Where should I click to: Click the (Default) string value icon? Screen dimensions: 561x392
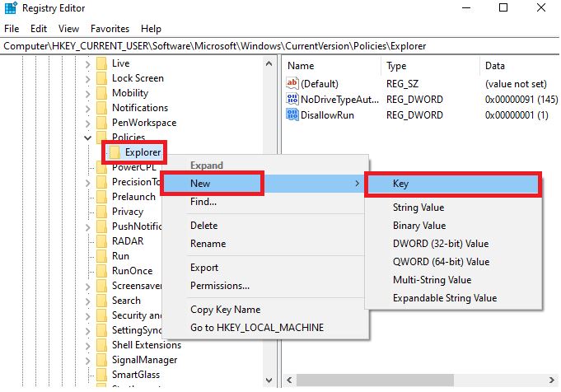[292, 83]
